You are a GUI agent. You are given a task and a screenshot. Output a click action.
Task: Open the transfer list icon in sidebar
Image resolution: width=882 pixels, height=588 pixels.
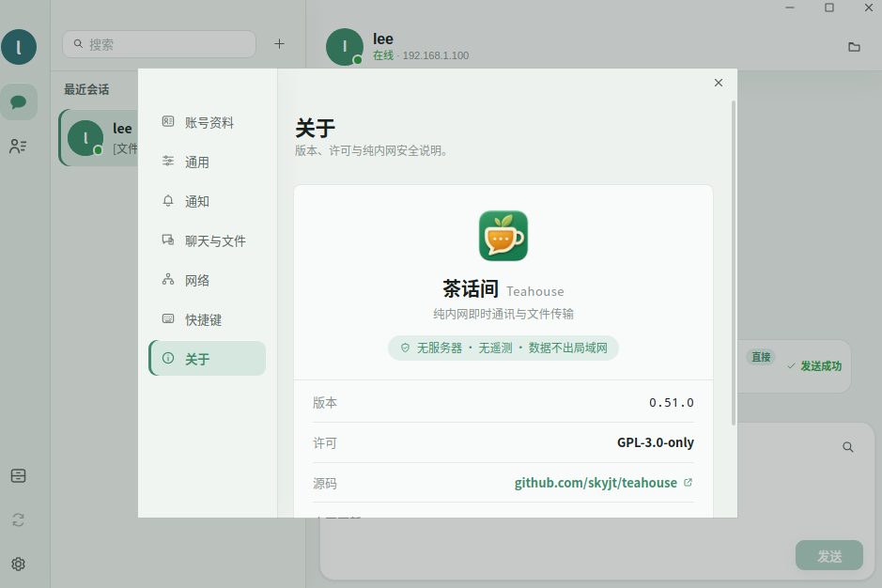click(18, 475)
